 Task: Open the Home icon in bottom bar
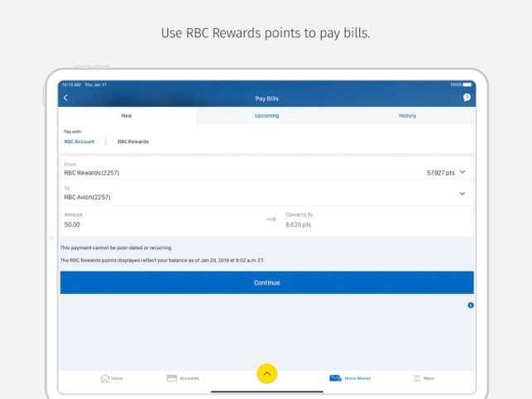[105, 378]
